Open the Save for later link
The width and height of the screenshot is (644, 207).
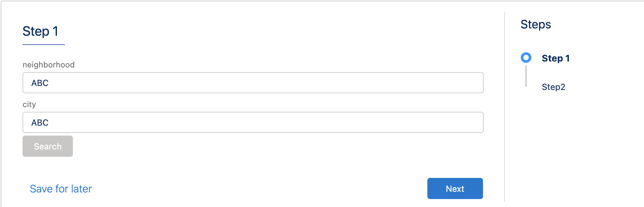pyautogui.click(x=61, y=189)
